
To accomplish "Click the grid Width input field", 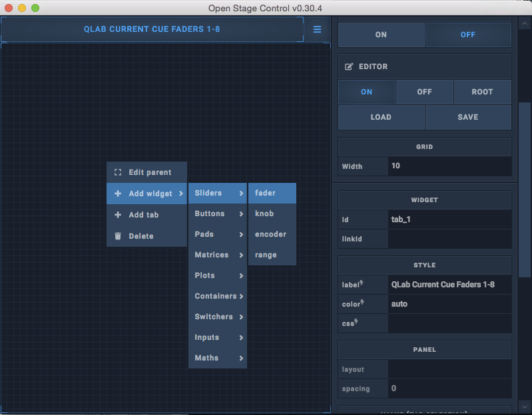I will [x=449, y=166].
